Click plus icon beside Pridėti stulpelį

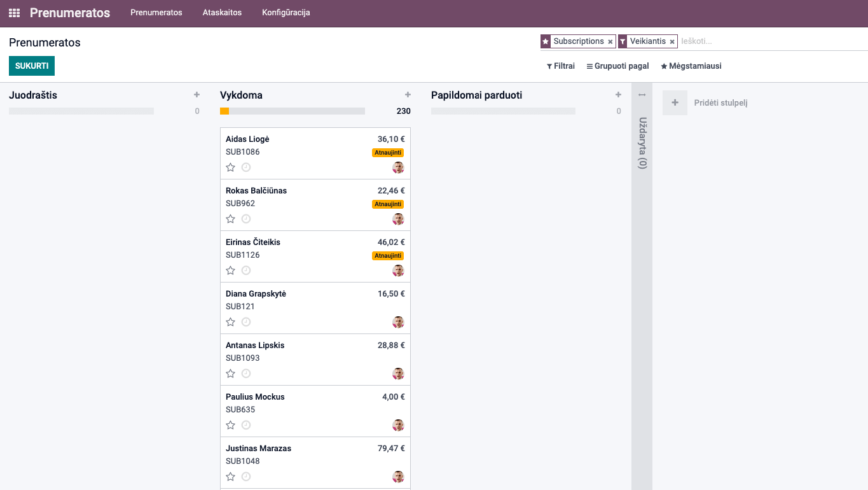675,102
